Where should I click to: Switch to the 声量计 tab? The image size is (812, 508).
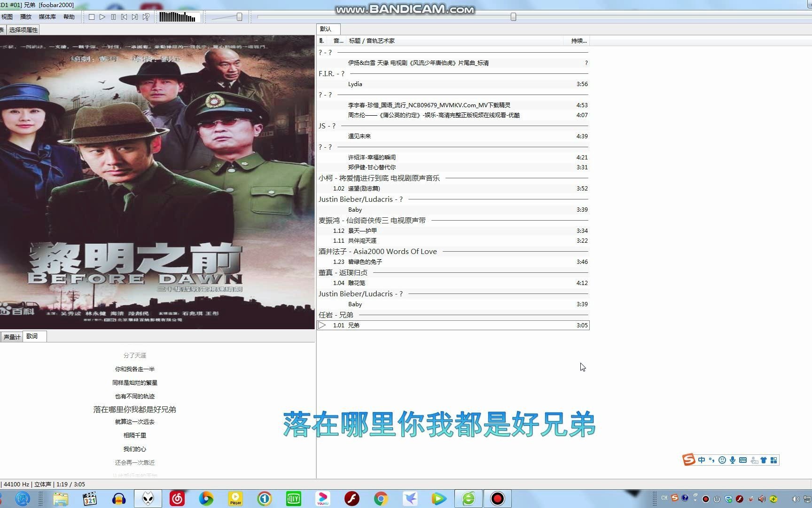point(12,337)
